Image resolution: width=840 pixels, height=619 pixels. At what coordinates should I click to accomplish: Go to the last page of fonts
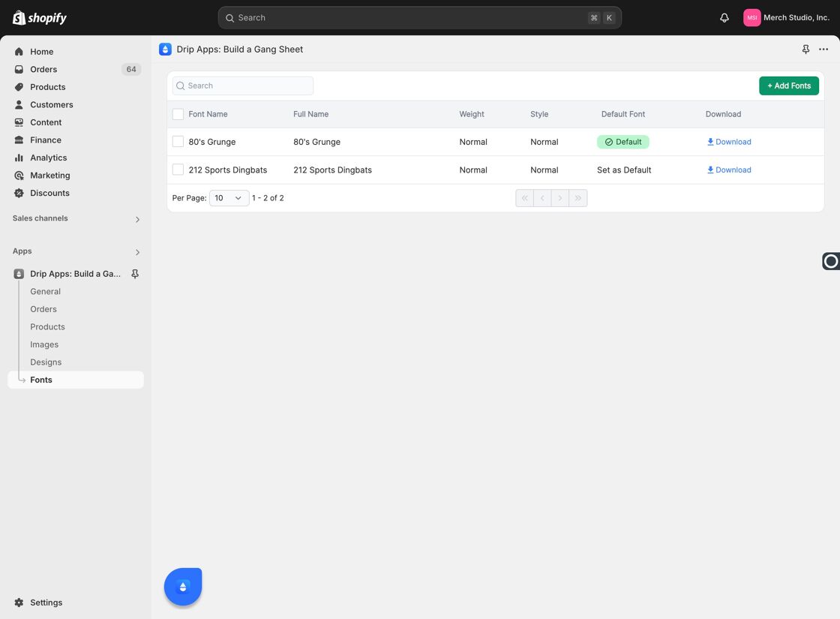point(578,198)
